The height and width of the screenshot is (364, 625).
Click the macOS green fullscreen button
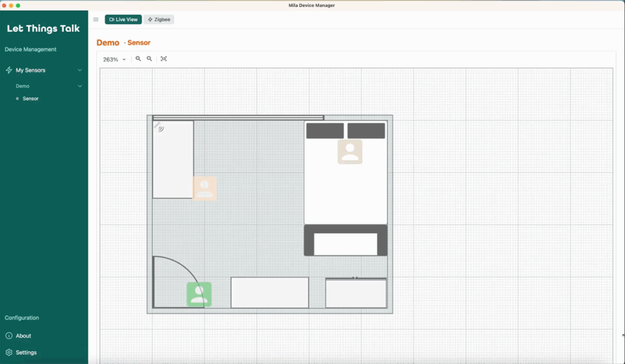click(x=18, y=5)
